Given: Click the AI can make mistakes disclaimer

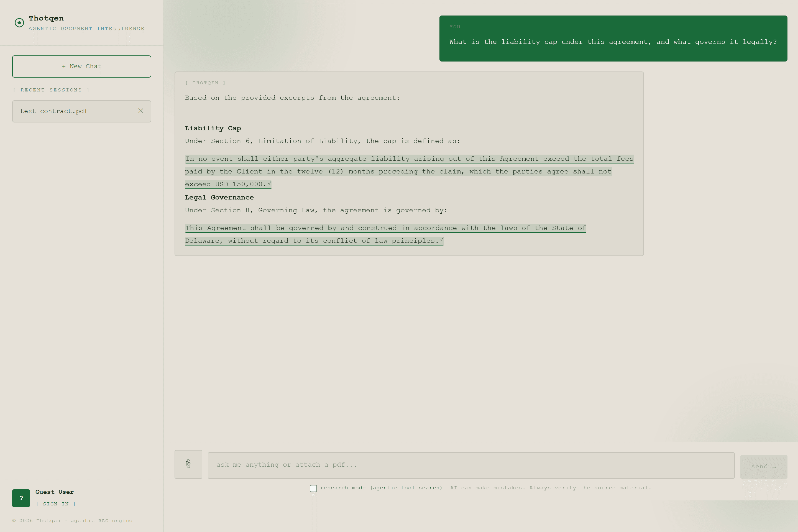Looking at the screenshot, I should click(550, 488).
